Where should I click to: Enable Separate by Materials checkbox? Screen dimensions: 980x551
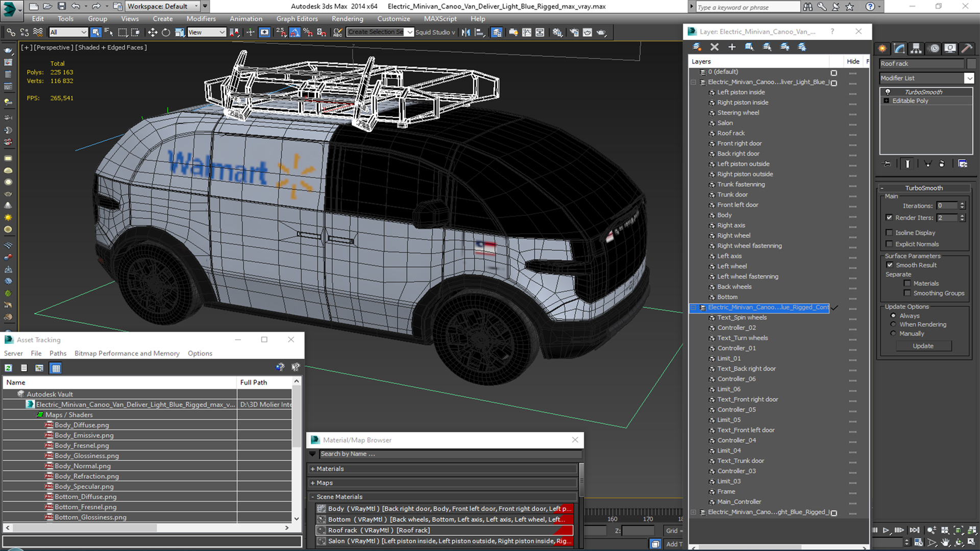(x=907, y=283)
